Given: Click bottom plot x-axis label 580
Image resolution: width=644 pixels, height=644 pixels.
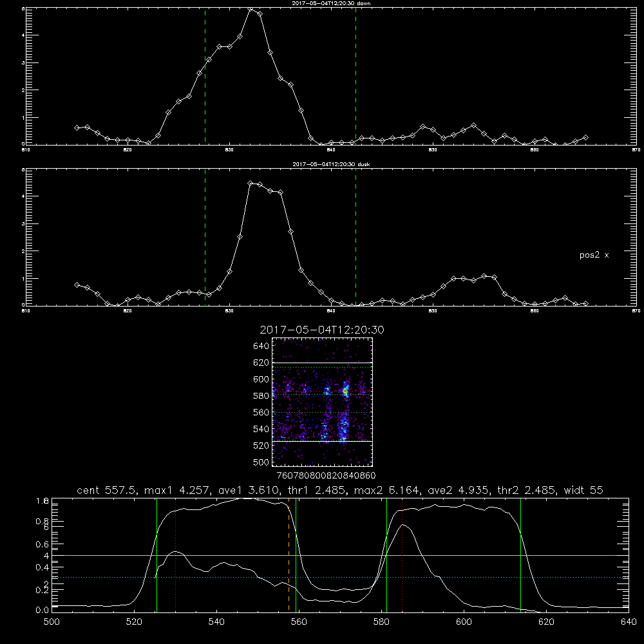Looking at the screenshot, I should click(381, 622).
